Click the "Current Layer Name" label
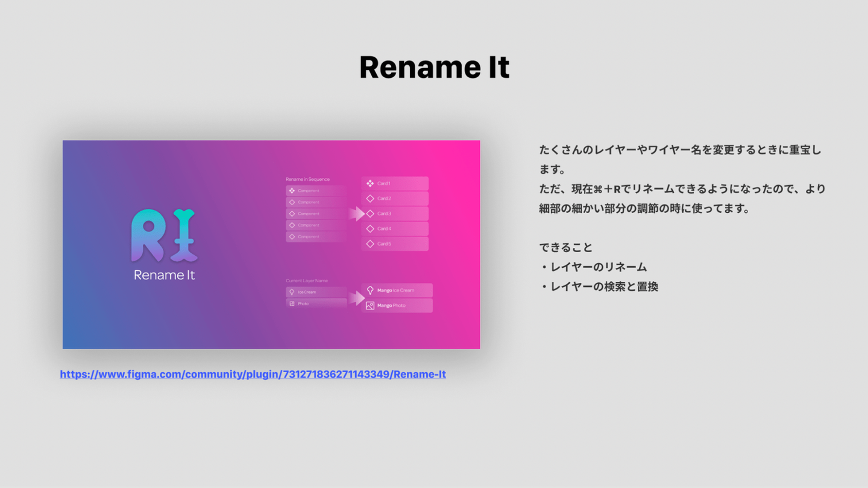This screenshot has height=488, width=868. point(307,280)
